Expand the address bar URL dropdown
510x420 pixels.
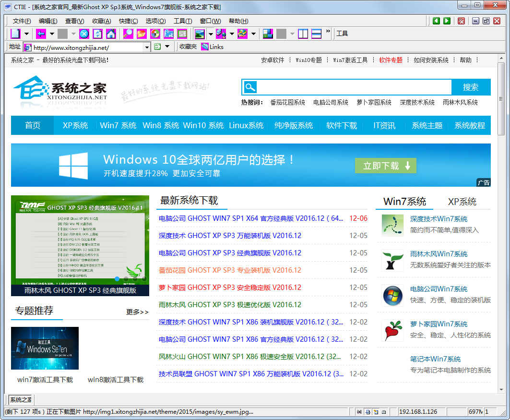(x=147, y=47)
